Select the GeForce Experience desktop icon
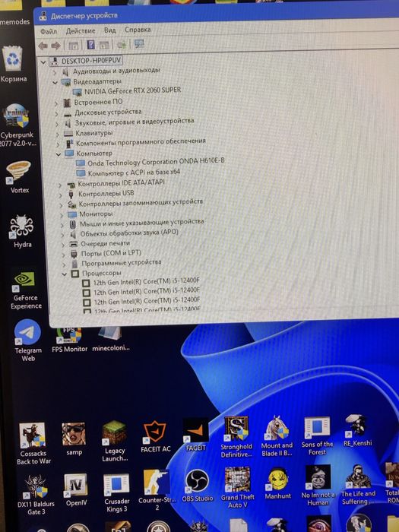Viewport: 399px width, 532px height. tap(25, 290)
